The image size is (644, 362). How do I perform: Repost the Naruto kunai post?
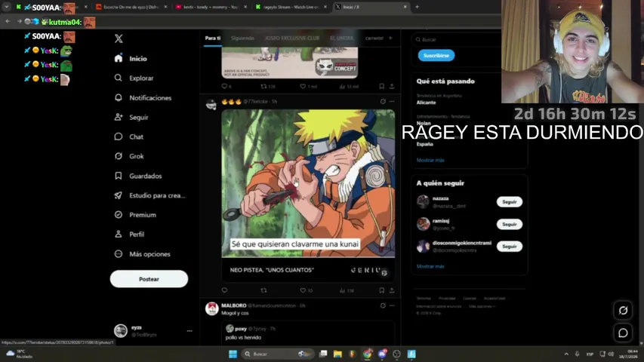[x=263, y=290]
